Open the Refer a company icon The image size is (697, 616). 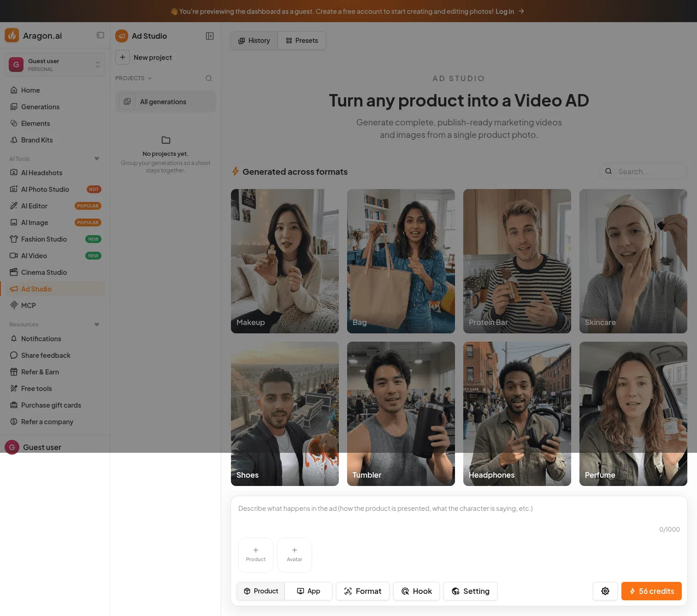[14, 422]
